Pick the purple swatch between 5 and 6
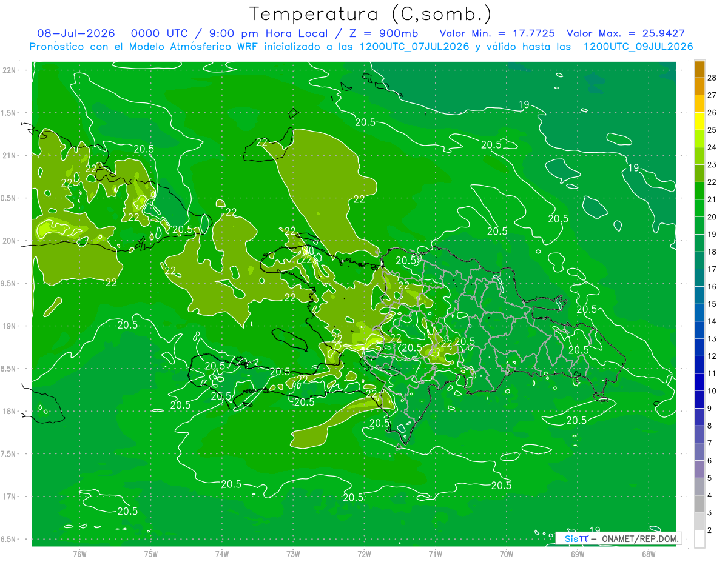 point(699,469)
